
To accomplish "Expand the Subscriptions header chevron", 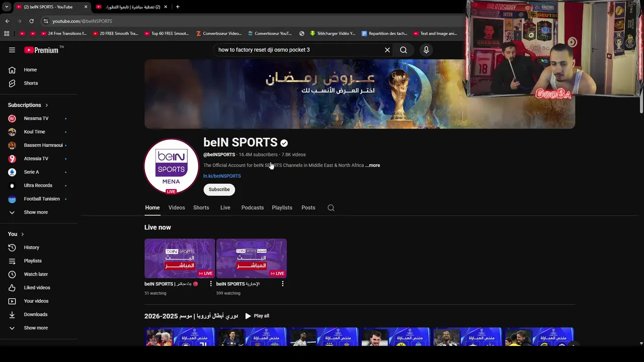I will click(x=47, y=105).
